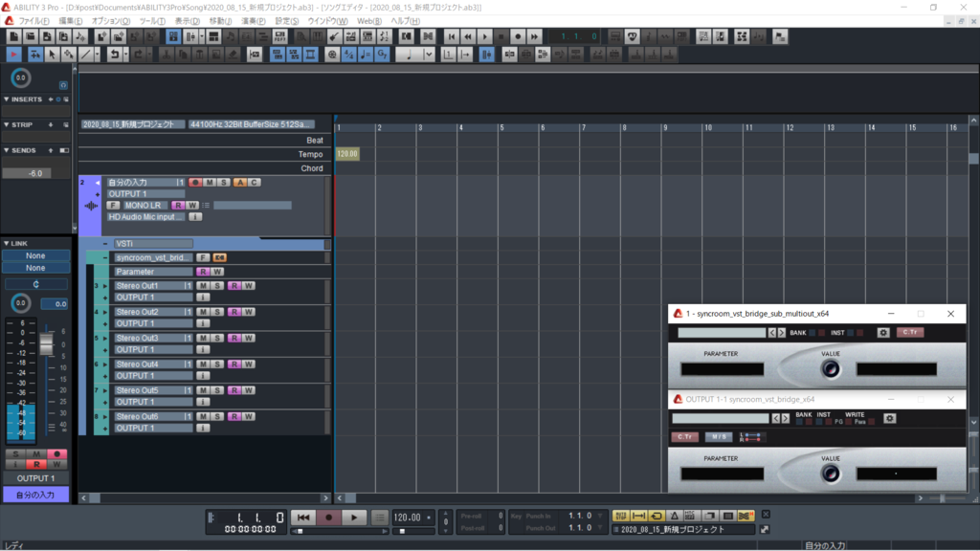This screenshot has width=980, height=551.
Task: Open a song file with folder icon
Action: click(30, 37)
